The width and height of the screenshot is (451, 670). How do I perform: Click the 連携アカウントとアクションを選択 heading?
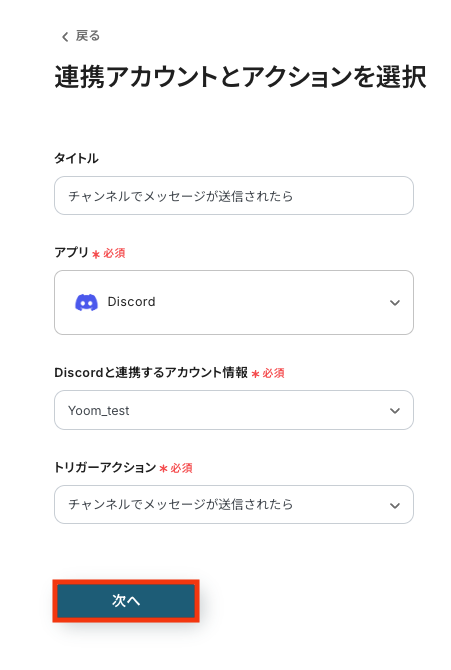(240, 77)
